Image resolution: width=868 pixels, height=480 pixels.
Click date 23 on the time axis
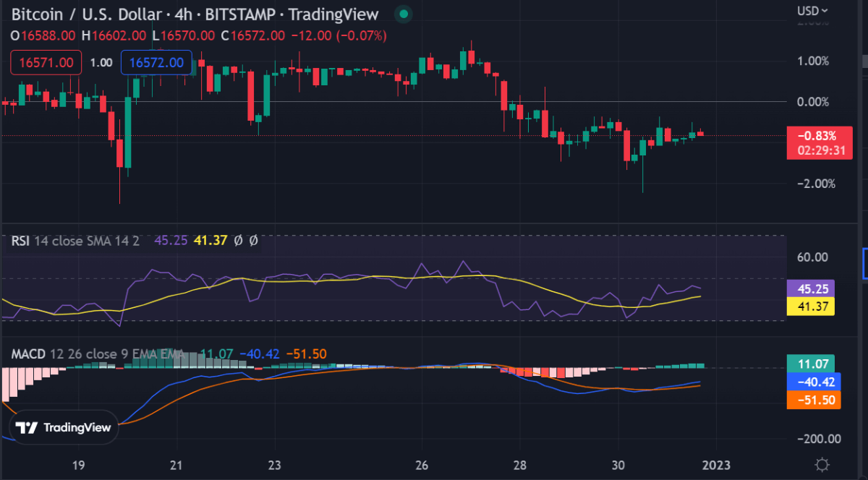[274, 464]
